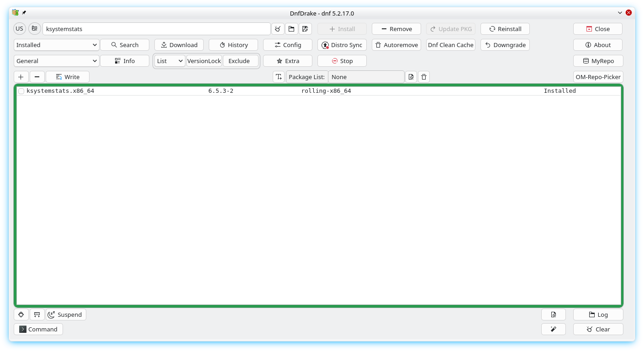This screenshot has width=644, height=352.
Task: Click the Distro Sync button
Action: click(342, 45)
